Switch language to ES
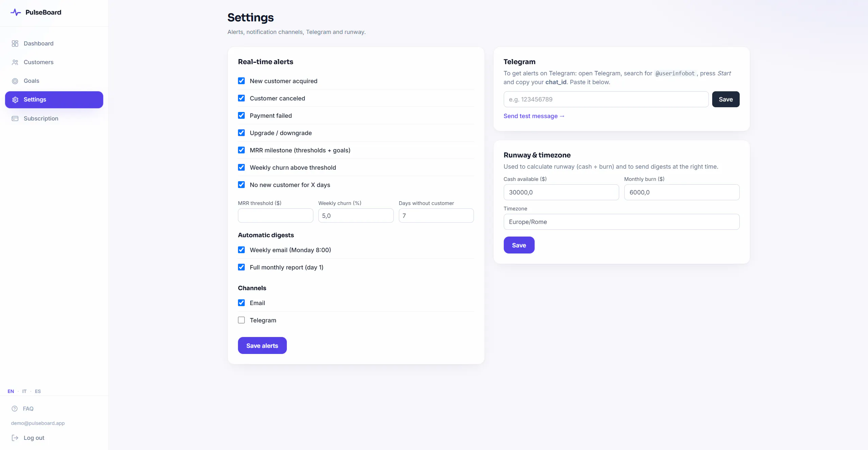Screen dimensions: 868x450 (x=38, y=391)
